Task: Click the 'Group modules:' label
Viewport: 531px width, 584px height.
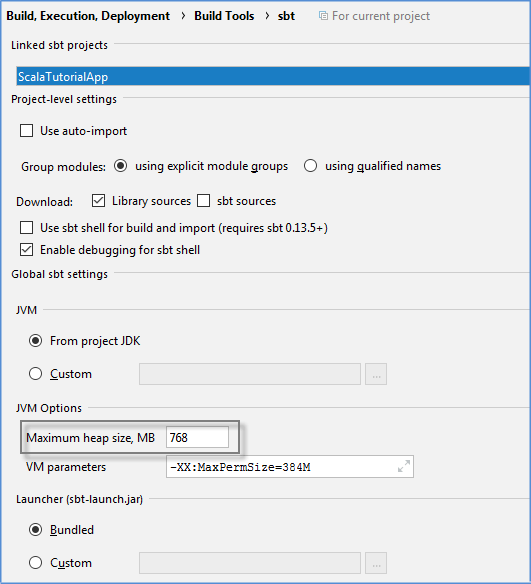Action: pos(63,166)
